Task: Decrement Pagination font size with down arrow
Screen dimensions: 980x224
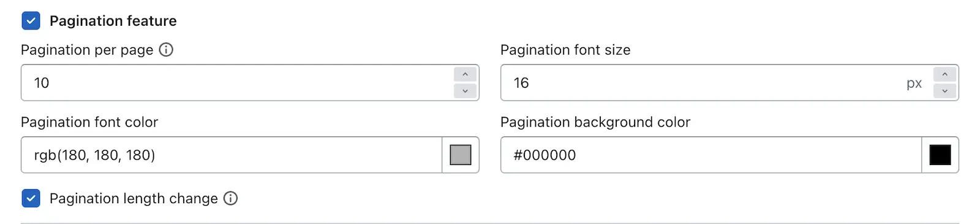Action: pos(945,91)
